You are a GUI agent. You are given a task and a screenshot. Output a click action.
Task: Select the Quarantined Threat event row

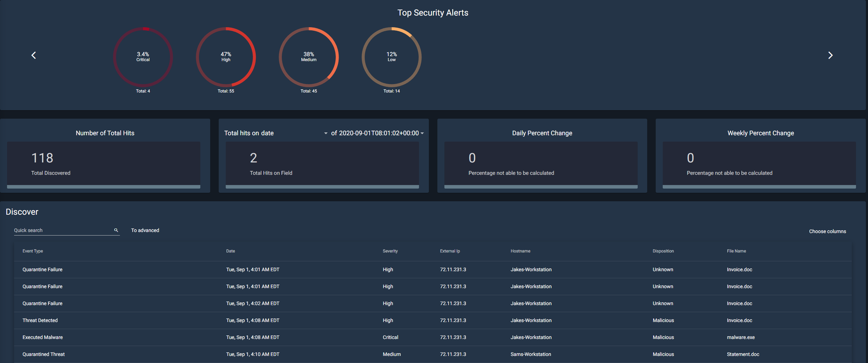[433, 354]
